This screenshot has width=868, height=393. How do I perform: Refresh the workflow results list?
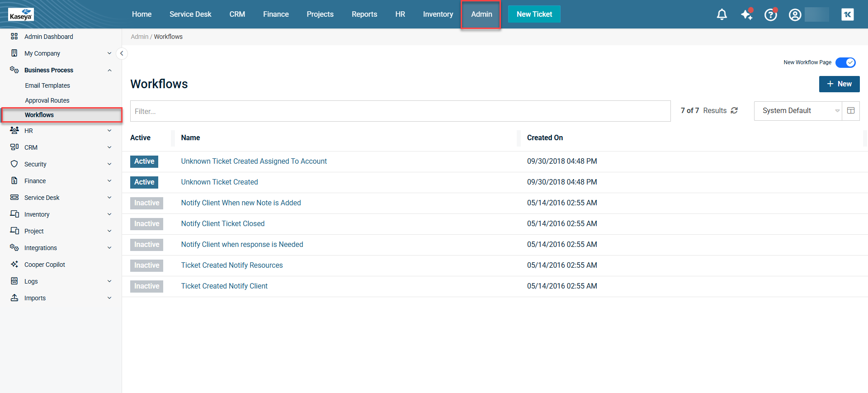[x=734, y=110]
